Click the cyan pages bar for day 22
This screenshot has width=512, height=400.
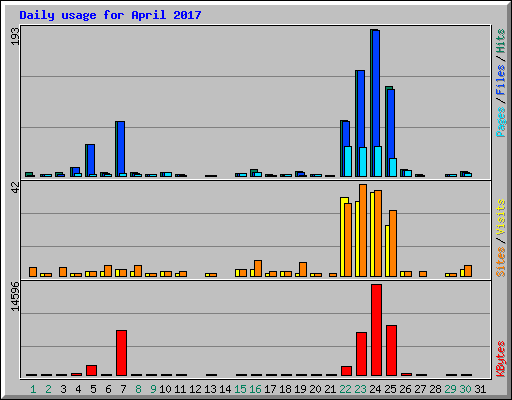click(348, 161)
